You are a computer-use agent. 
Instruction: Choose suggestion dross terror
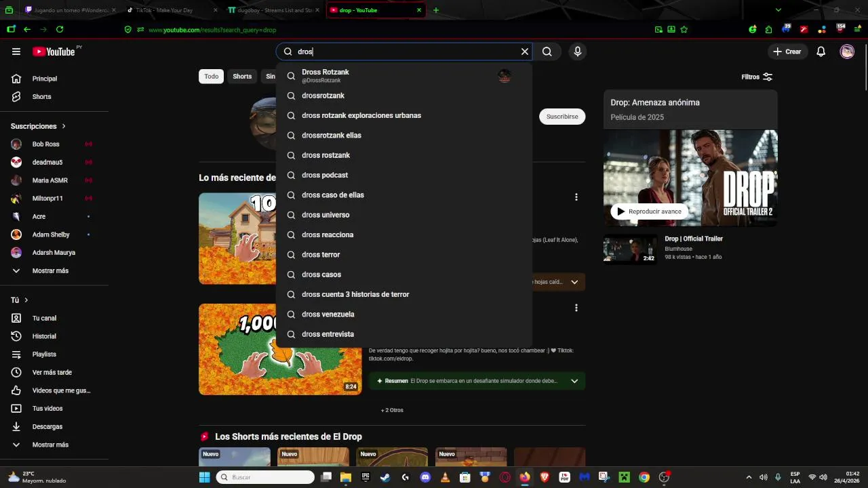[x=404, y=255]
